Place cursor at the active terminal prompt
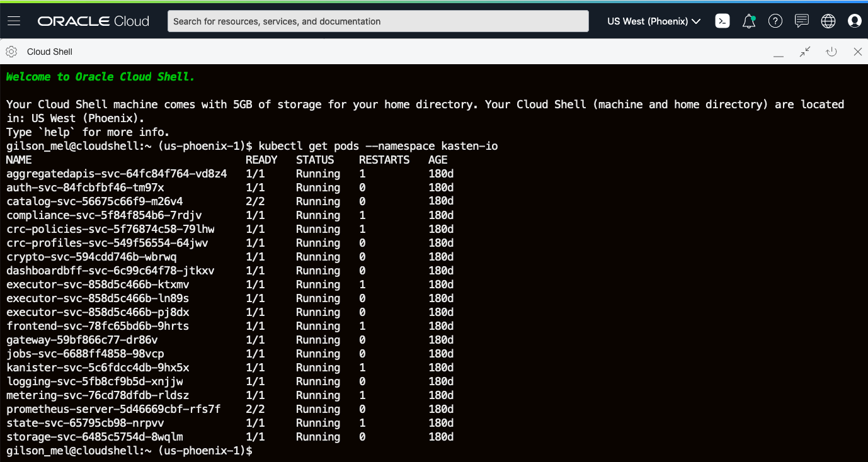The height and width of the screenshot is (462, 868). click(258, 451)
